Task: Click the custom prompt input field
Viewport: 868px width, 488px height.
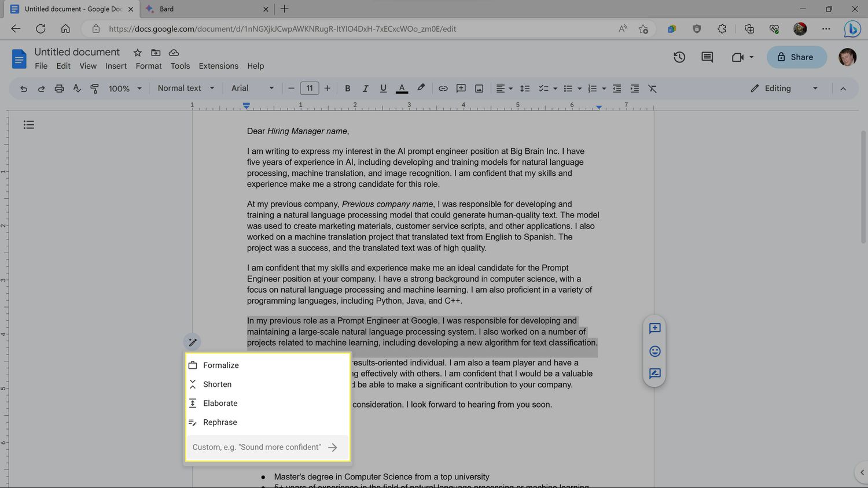Action: [x=256, y=447]
